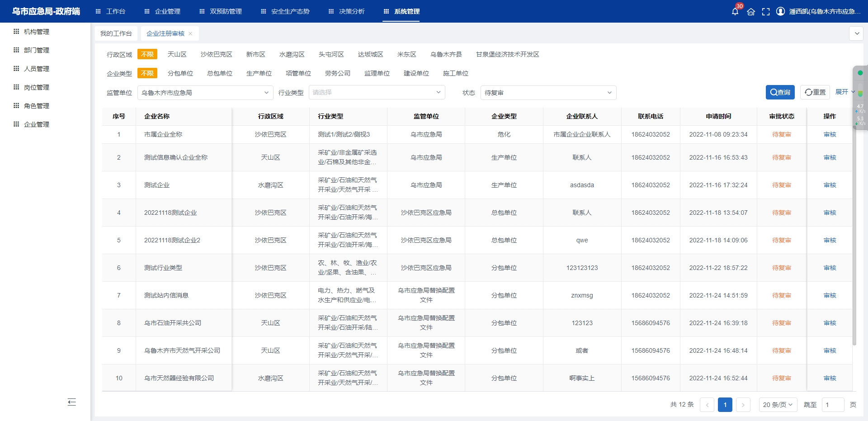The height and width of the screenshot is (421, 868).
Task: Open 决策分析 menu
Action: click(x=347, y=11)
